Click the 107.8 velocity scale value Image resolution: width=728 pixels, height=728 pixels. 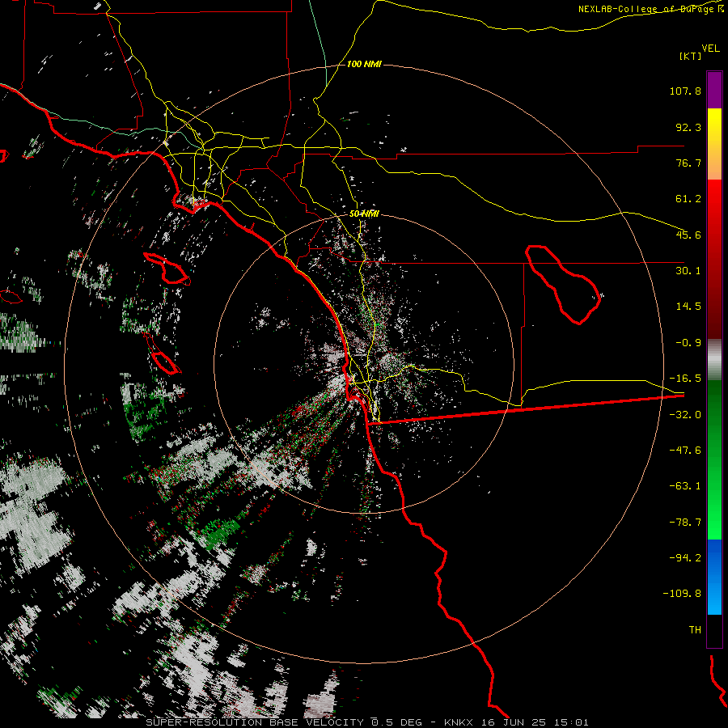(685, 91)
